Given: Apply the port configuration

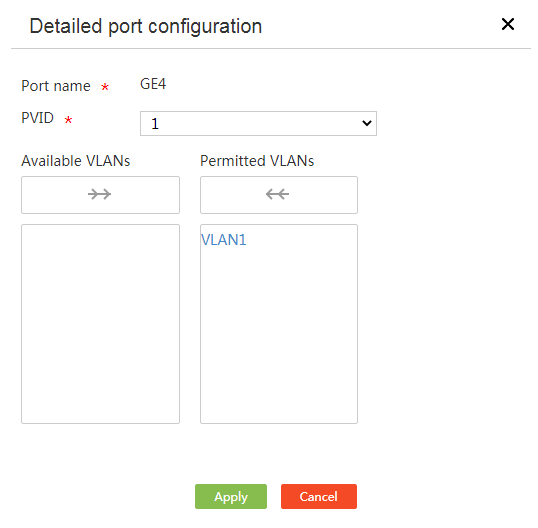Looking at the screenshot, I should click(231, 496).
